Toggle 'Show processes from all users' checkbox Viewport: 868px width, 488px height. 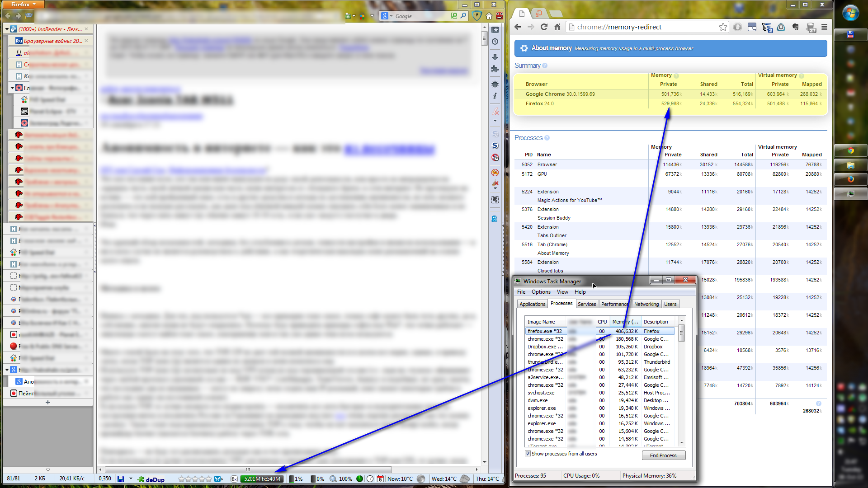(528, 454)
